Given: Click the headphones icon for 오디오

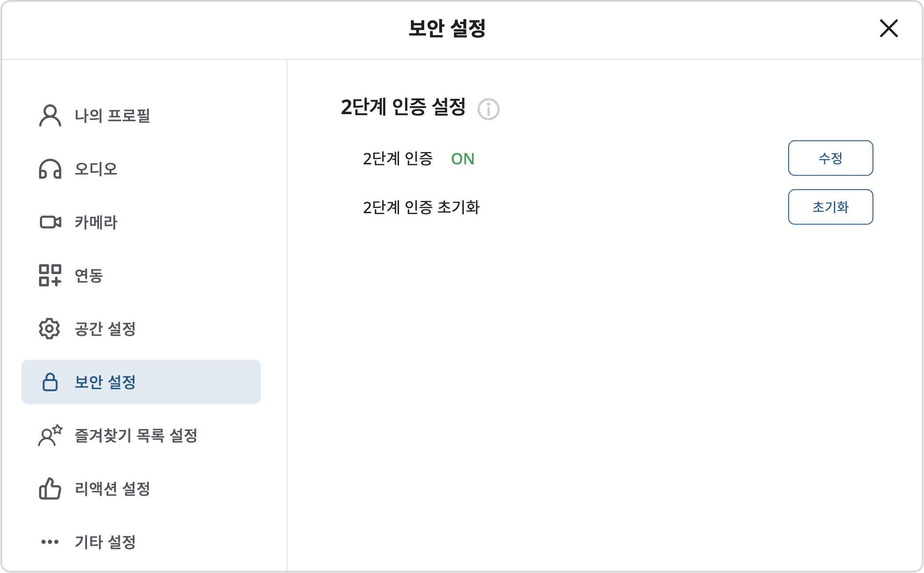Looking at the screenshot, I should (x=50, y=169).
